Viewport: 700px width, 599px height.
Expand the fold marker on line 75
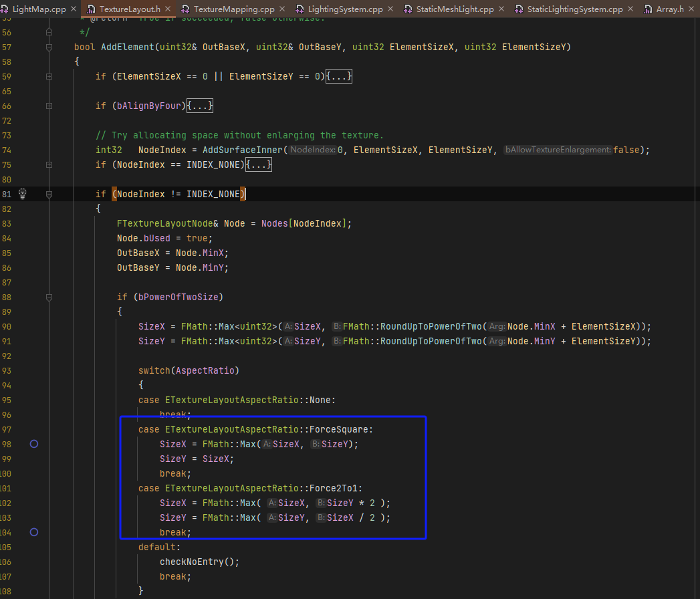click(x=49, y=164)
